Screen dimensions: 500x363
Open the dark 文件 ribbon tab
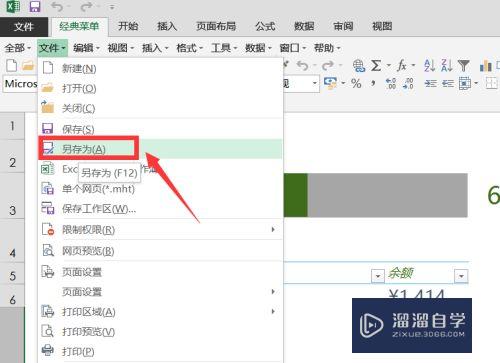point(24,27)
